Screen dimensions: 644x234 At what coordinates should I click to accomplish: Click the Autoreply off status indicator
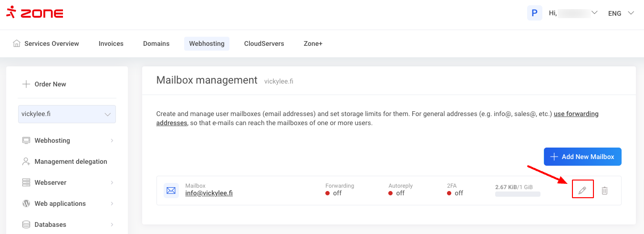click(x=396, y=193)
